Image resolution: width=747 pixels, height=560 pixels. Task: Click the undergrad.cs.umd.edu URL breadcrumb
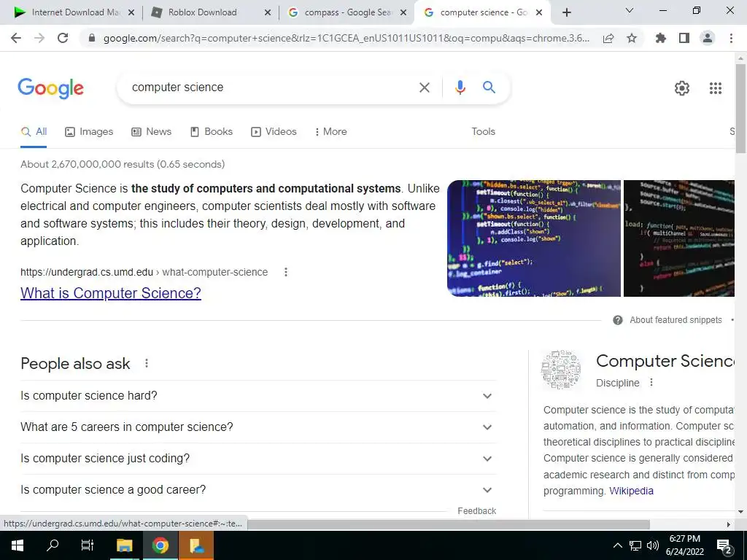pos(144,272)
